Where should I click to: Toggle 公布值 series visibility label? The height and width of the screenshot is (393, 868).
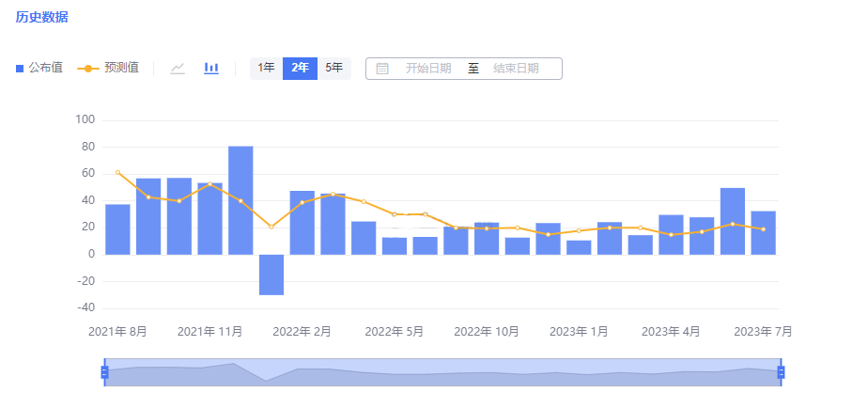pyautogui.click(x=45, y=68)
